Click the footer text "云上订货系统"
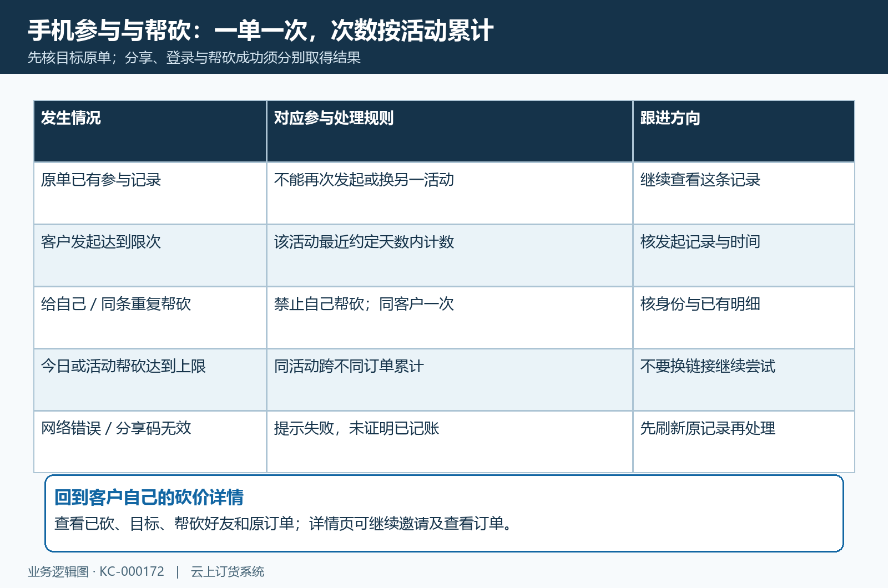 coord(228,572)
